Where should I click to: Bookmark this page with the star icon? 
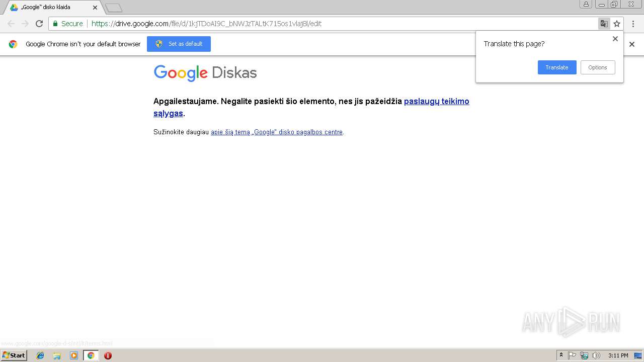coord(617,24)
